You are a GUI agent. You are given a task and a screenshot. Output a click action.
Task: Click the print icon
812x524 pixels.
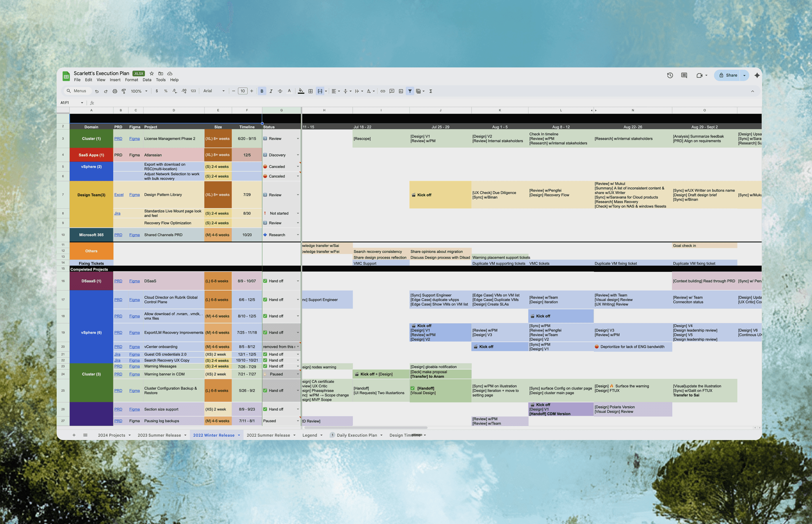click(115, 91)
